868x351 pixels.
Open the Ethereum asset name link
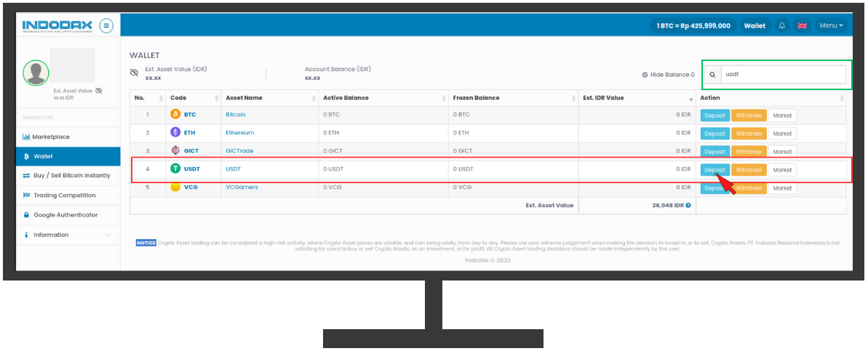pos(239,133)
